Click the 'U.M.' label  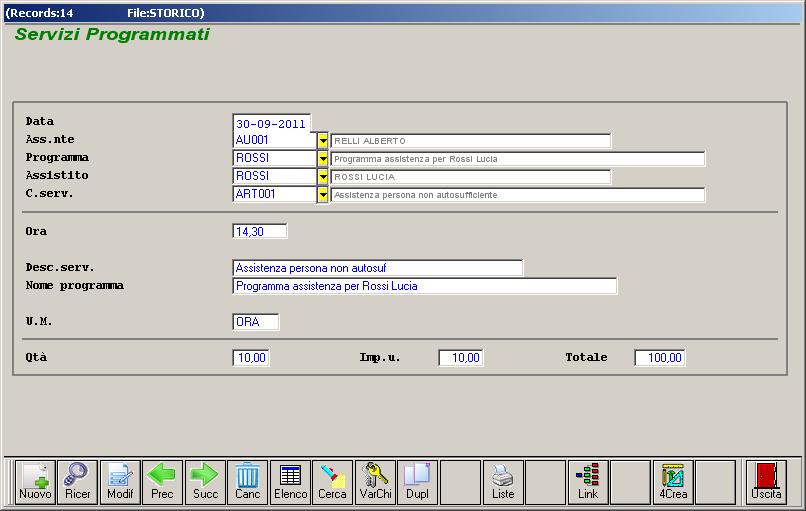point(39,321)
